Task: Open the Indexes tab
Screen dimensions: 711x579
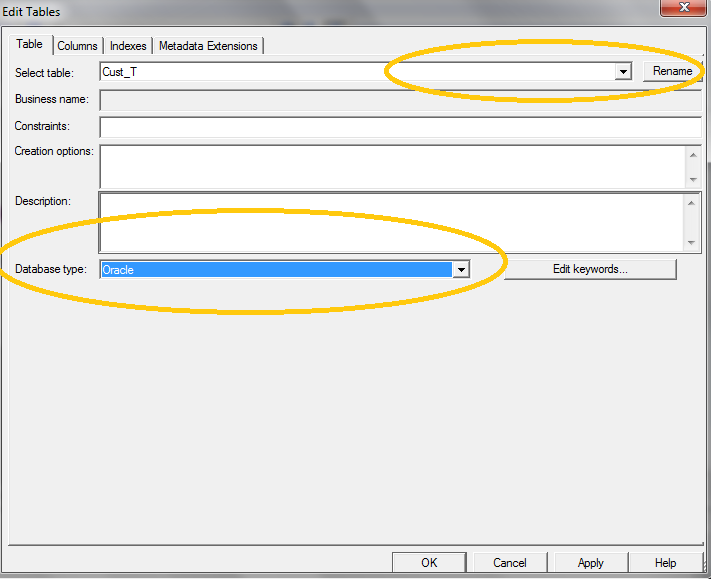Action: pyautogui.click(x=128, y=46)
